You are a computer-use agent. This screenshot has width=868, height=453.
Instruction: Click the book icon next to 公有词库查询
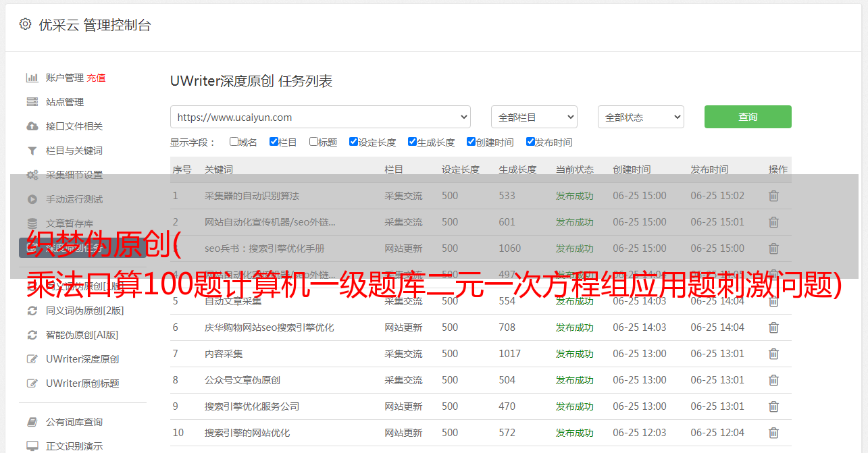32,422
